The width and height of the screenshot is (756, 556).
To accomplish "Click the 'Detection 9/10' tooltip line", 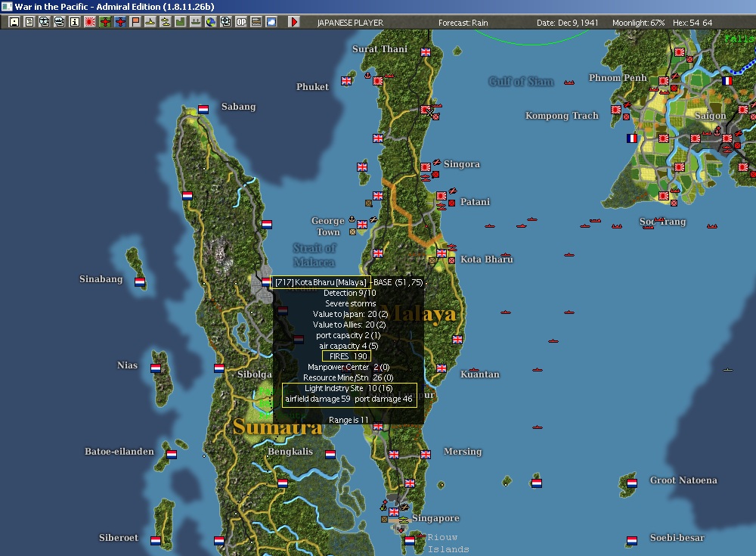I will coord(349,293).
